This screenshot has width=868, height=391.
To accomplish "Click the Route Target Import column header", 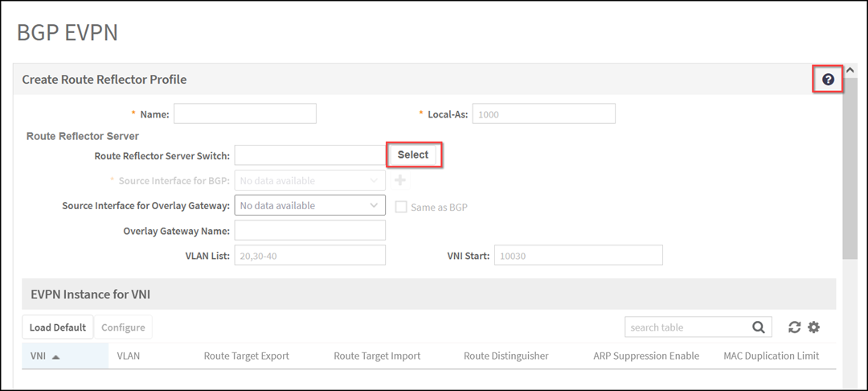I will pos(377,356).
